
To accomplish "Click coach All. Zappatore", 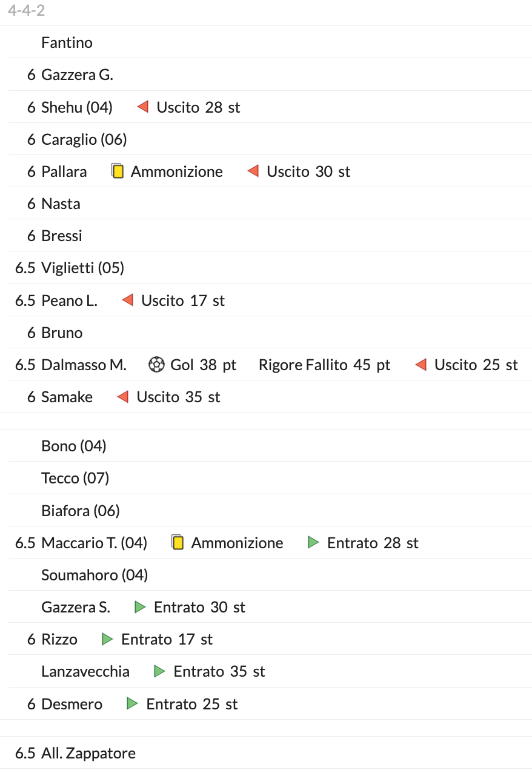I will point(88,753).
